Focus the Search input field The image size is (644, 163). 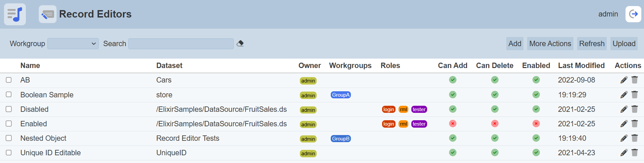(x=181, y=44)
